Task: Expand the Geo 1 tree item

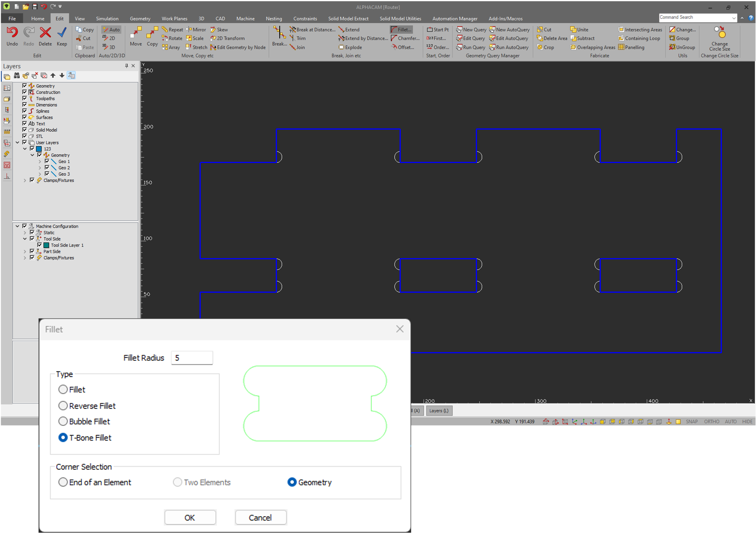Action: 39,162
